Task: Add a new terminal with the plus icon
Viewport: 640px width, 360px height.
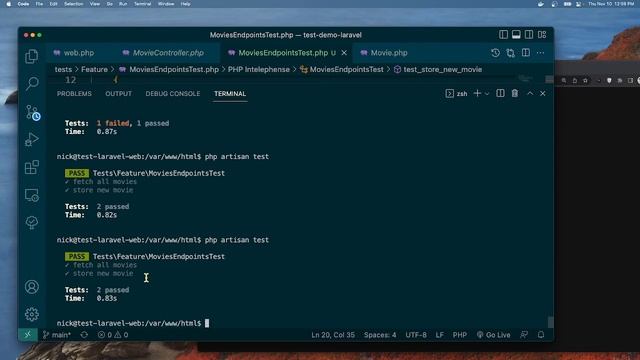Action: (x=477, y=93)
